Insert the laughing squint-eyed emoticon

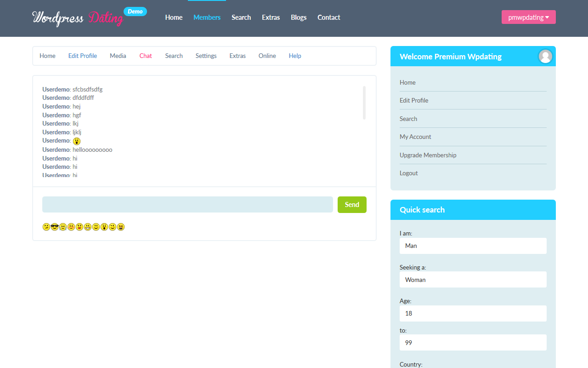(x=121, y=227)
